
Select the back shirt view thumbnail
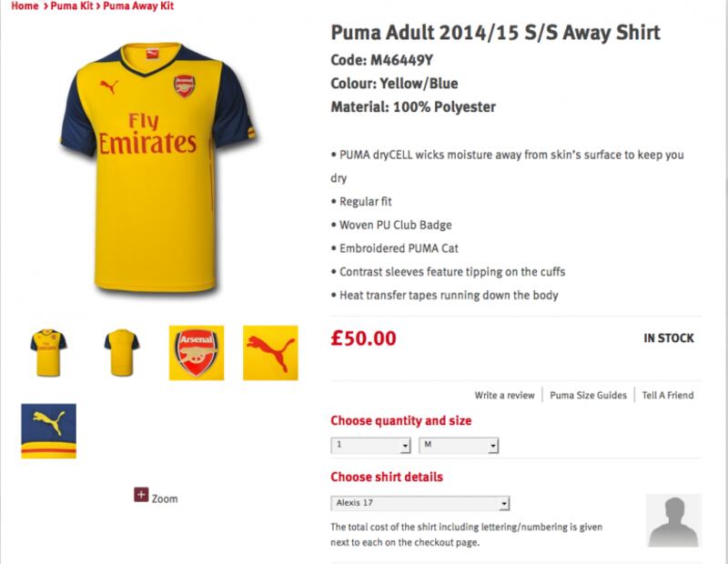(x=122, y=352)
